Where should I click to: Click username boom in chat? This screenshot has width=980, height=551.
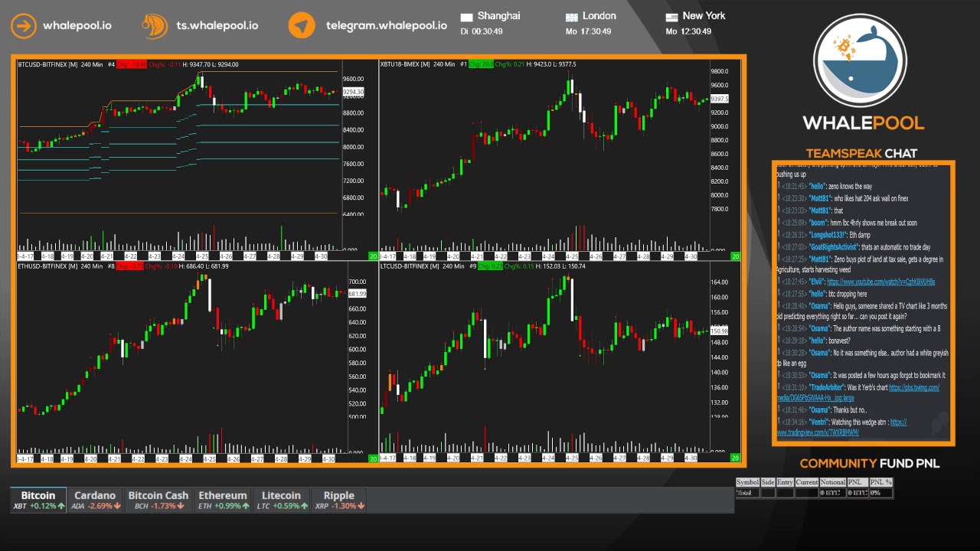(x=818, y=223)
